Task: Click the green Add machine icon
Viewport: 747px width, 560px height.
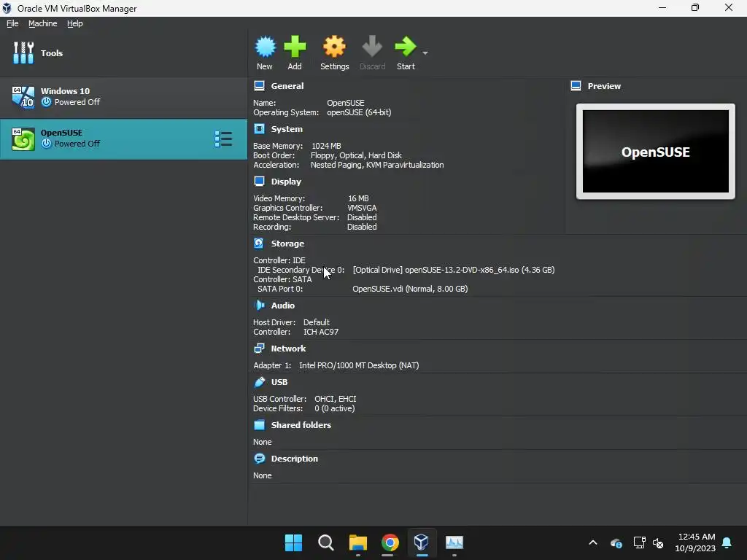Action: pos(295,47)
